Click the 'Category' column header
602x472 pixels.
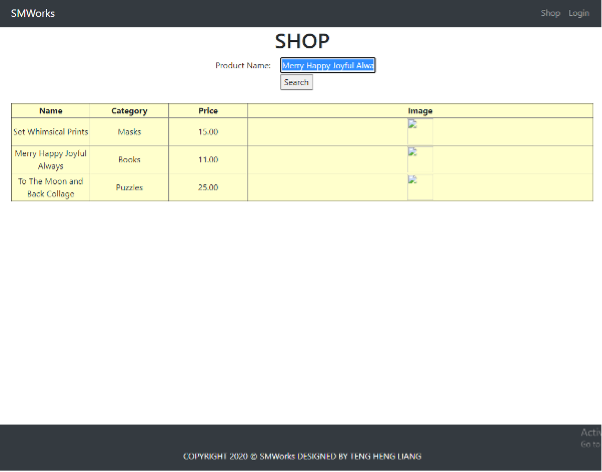129,111
